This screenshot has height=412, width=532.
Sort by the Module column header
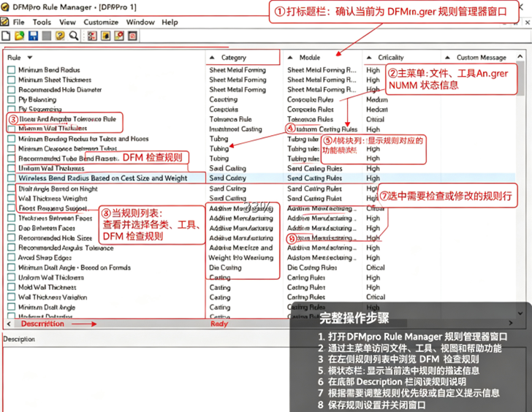click(310, 58)
